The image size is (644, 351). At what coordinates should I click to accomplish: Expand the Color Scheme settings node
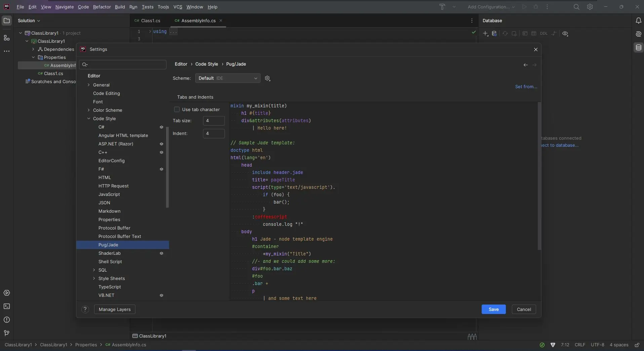89,110
